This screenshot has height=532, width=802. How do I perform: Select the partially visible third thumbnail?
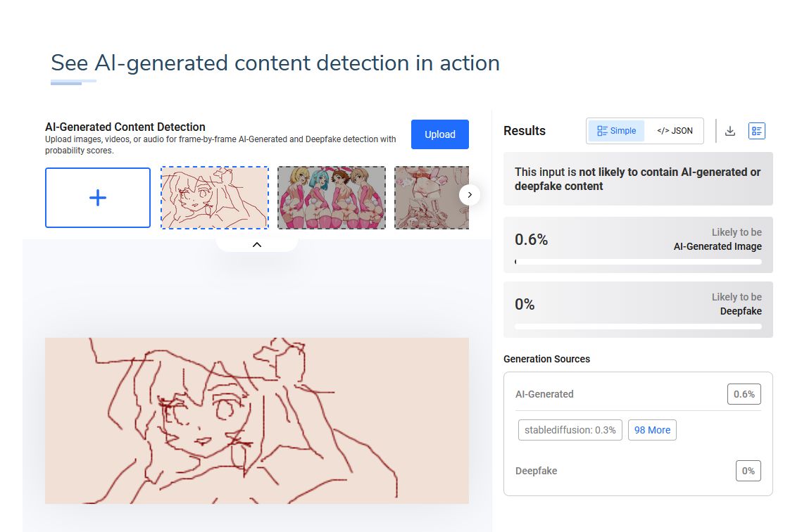coord(432,198)
